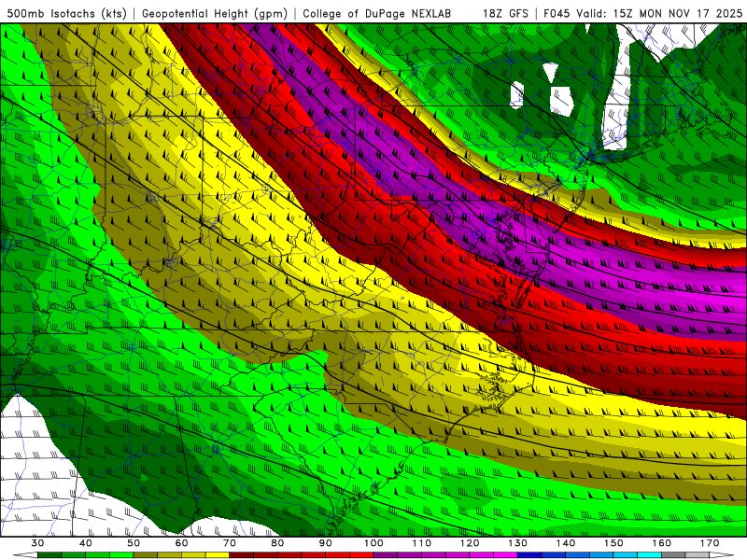
Task: Click the 'F045' forecast hour text
Action: 557,13
